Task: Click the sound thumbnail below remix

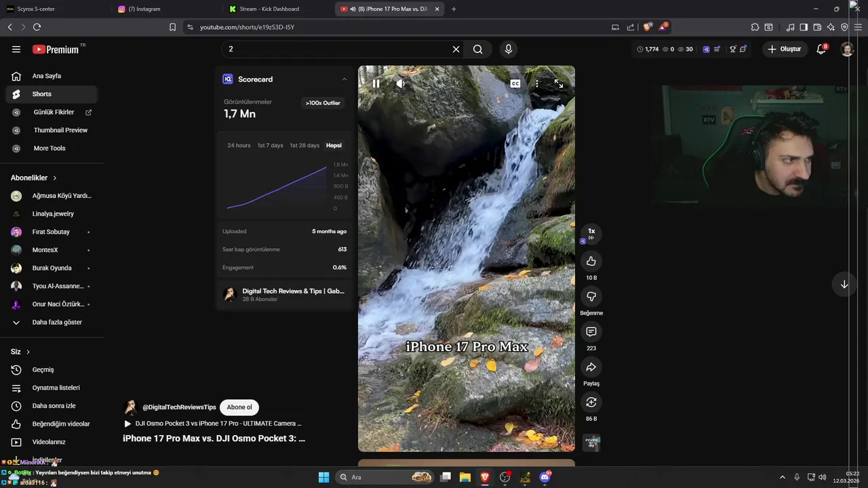Action: click(x=591, y=443)
